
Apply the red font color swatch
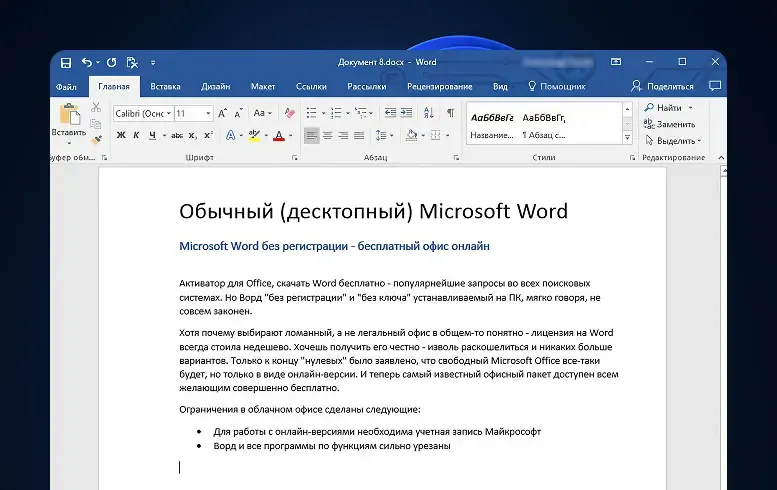coord(280,135)
